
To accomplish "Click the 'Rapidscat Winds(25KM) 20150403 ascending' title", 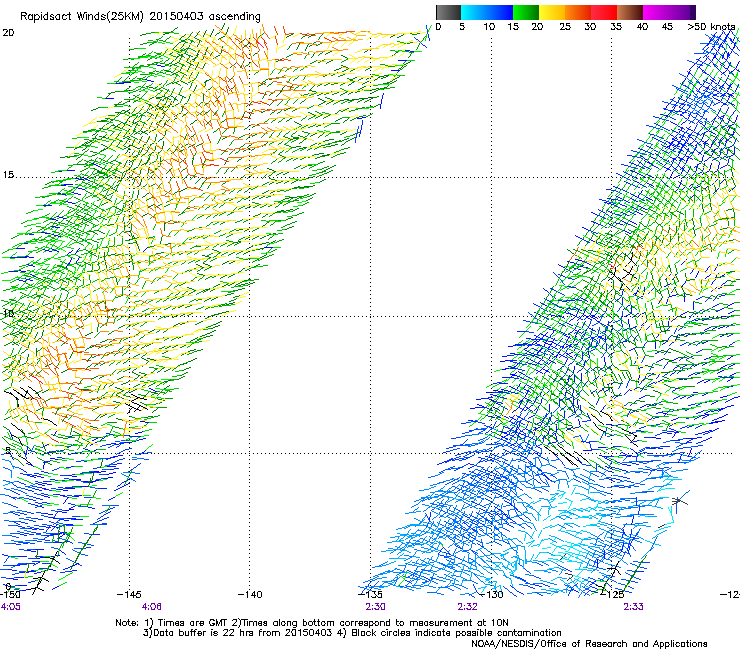I will click(140, 17).
